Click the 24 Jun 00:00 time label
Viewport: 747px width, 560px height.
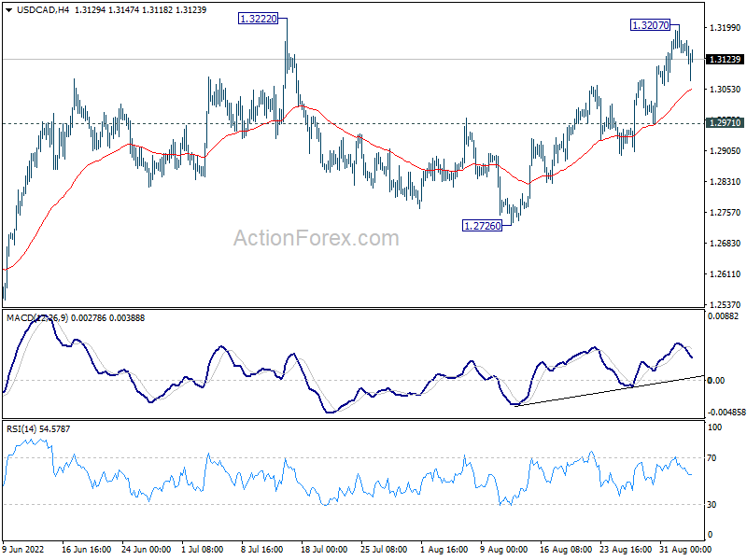pyautogui.click(x=146, y=550)
